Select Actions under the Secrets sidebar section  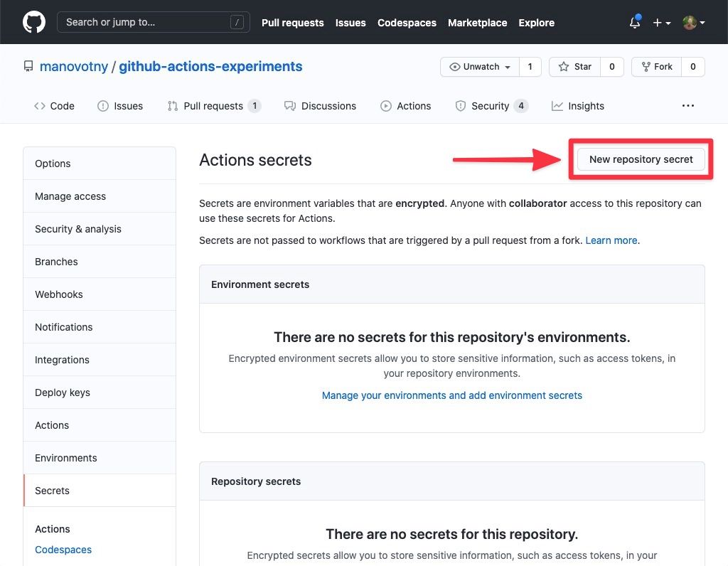(53, 529)
